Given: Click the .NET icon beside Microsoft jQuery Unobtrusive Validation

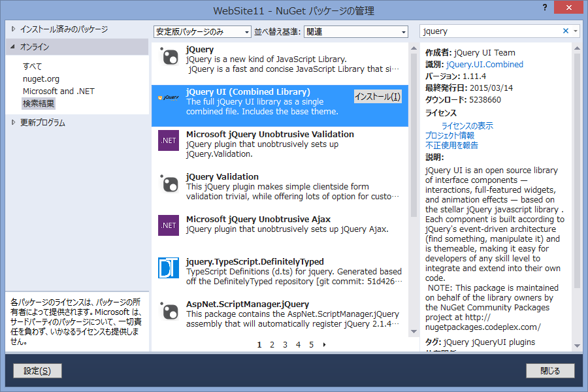Looking at the screenshot, I should (169, 139).
